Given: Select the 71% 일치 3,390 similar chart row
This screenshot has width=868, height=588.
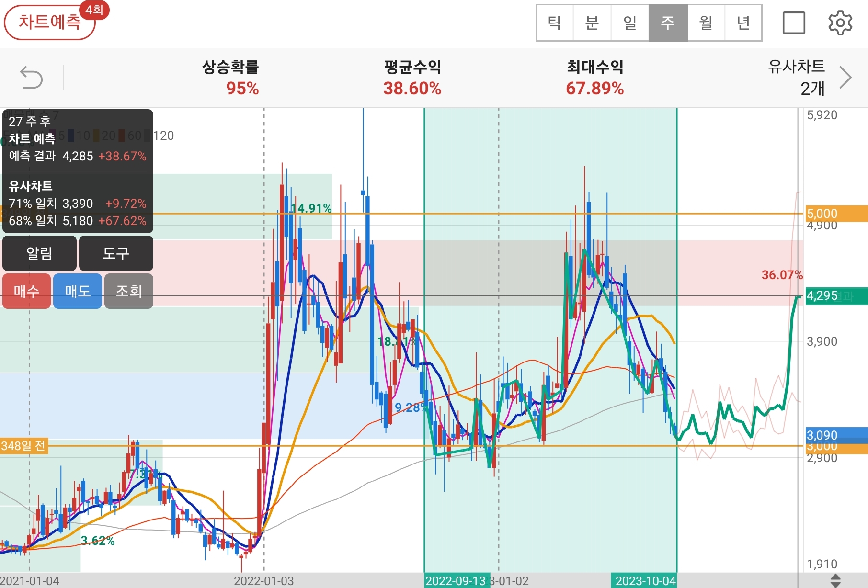Looking at the screenshot, I should coord(78,204).
